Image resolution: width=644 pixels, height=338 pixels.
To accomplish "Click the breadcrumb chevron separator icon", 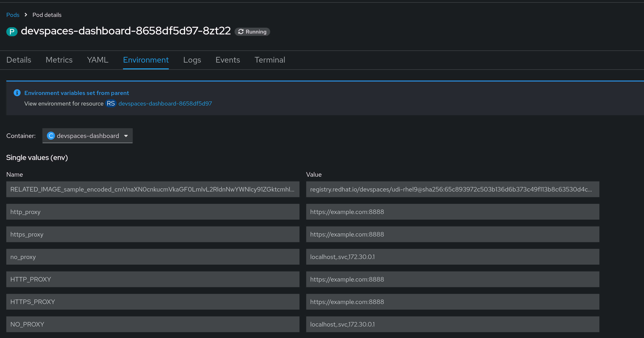I will [26, 15].
